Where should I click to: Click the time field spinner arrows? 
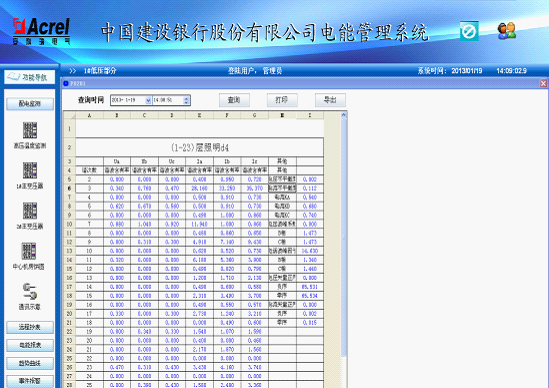[x=186, y=100]
